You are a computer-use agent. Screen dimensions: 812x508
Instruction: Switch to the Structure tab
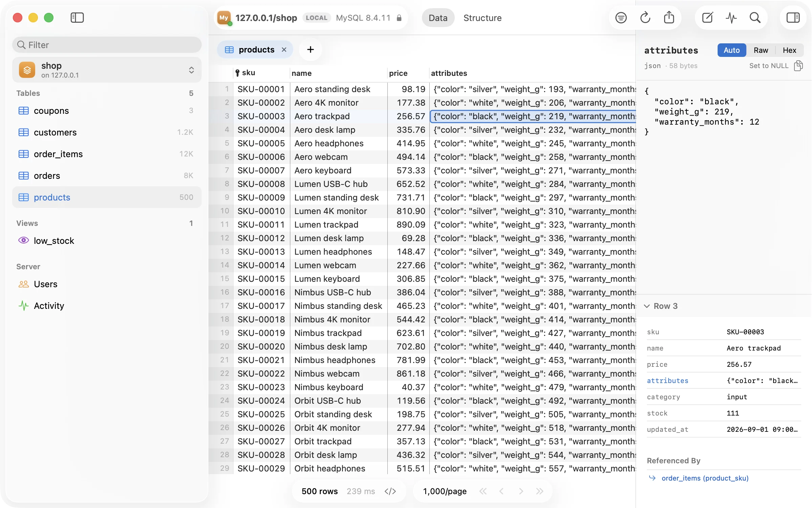click(x=482, y=18)
